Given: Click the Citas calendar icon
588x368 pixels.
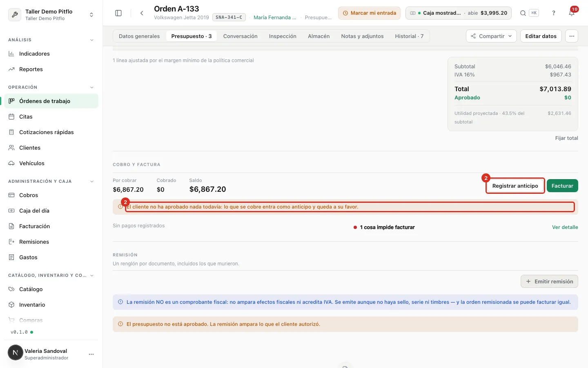Looking at the screenshot, I should 11,117.
